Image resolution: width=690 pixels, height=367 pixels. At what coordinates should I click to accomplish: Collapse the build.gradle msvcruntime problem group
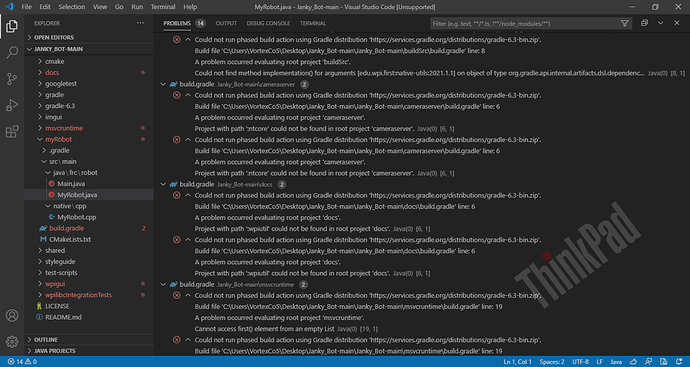163,284
